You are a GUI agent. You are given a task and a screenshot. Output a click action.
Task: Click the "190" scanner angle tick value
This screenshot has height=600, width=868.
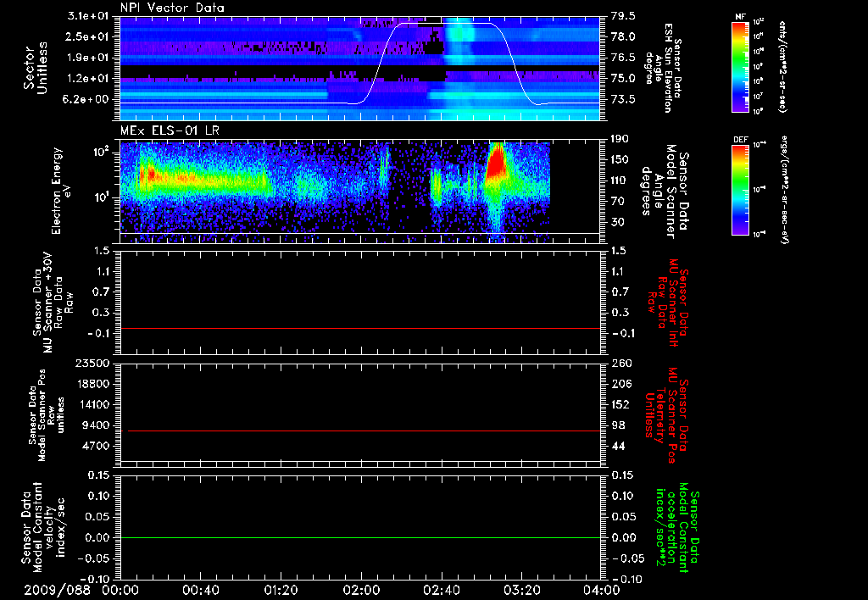coord(620,139)
